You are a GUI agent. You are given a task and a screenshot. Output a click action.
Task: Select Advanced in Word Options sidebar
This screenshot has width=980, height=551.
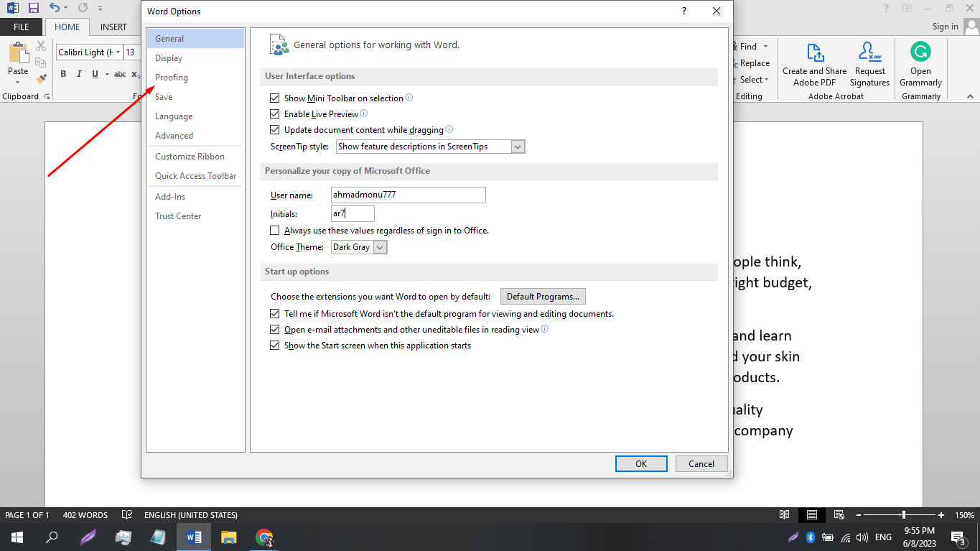pyautogui.click(x=195, y=136)
